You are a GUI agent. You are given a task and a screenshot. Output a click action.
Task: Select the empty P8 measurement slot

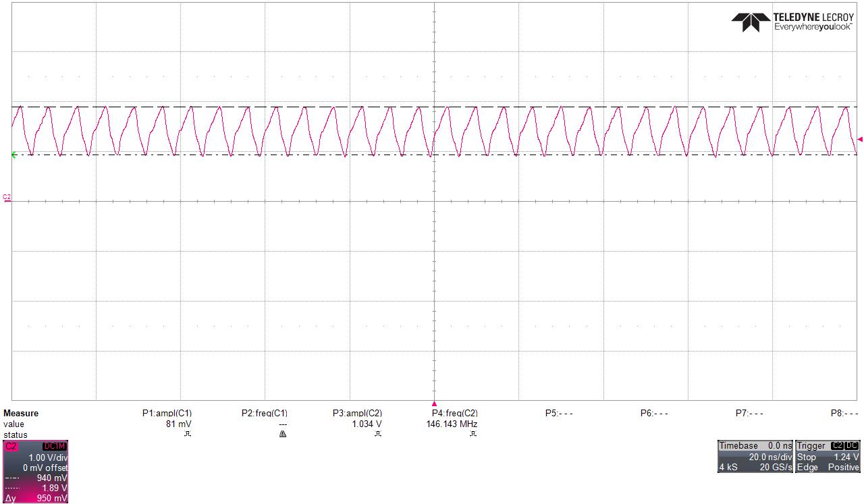pyautogui.click(x=844, y=413)
